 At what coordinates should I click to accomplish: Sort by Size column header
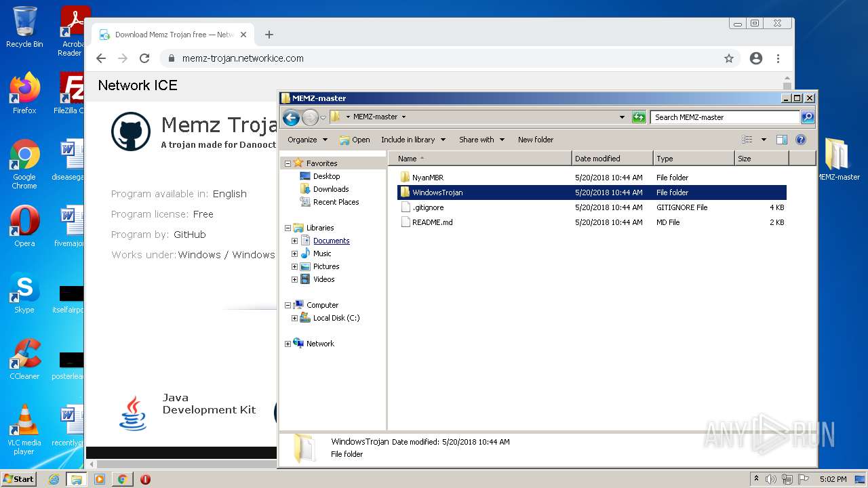point(762,159)
